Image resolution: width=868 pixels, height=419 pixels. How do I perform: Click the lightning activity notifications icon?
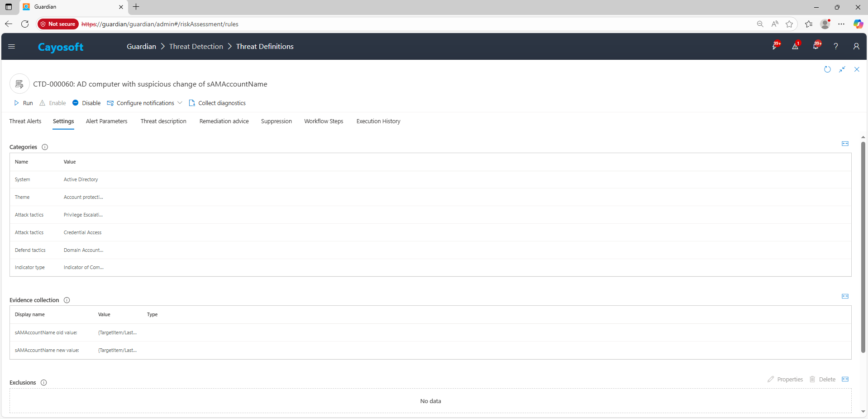(x=775, y=46)
